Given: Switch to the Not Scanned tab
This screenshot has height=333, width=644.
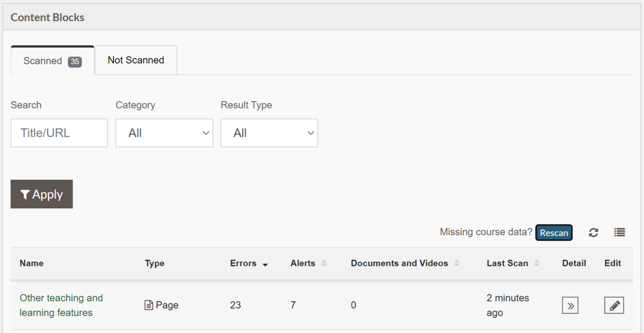Looking at the screenshot, I should 135,60.
